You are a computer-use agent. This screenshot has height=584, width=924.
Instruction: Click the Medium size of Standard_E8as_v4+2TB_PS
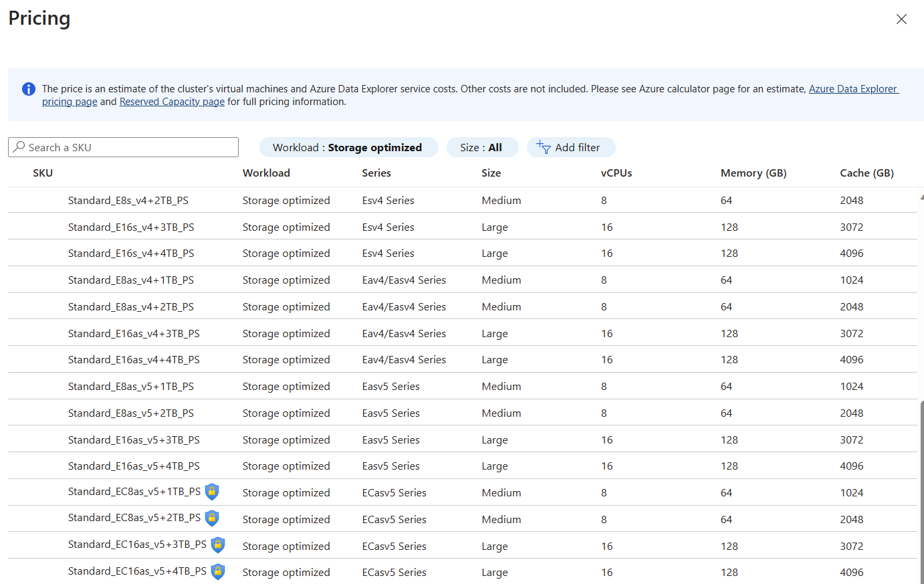501,306
